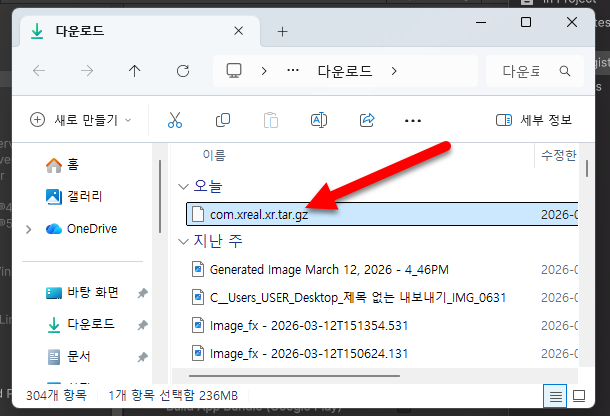Screen dimensions: 610x416
Task: Open the See more (...) toolbar menu
Action: point(413,121)
